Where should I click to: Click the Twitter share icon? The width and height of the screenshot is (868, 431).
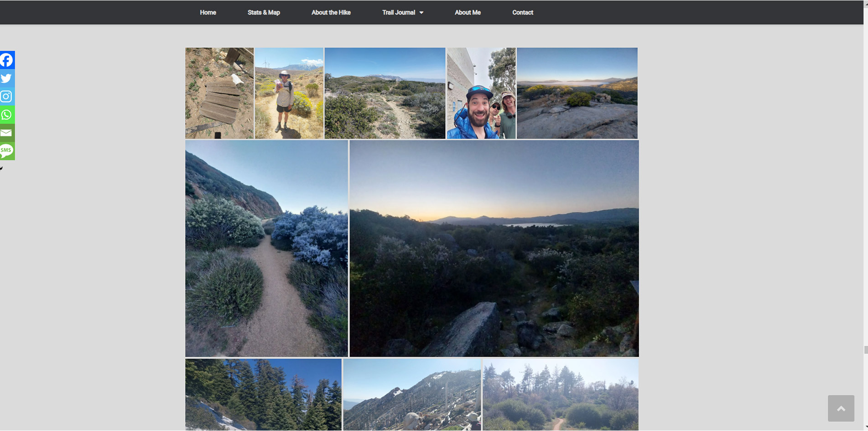pos(7,78)
